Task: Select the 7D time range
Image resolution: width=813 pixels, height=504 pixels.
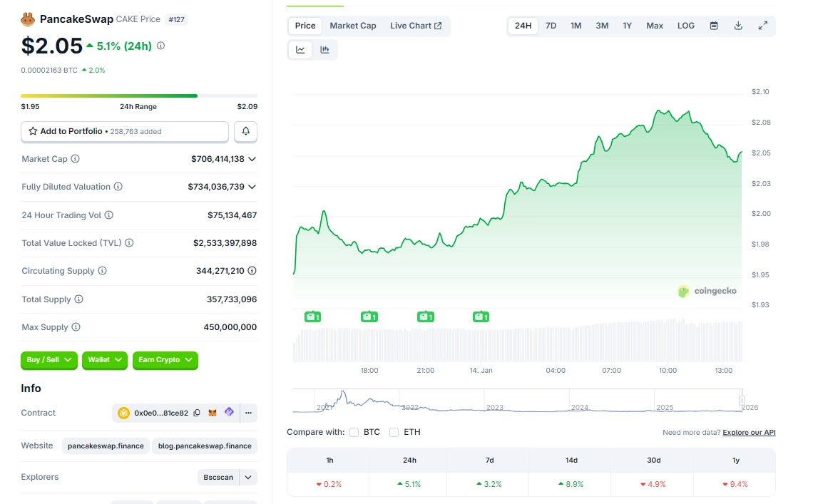Action: click(551, 26)
